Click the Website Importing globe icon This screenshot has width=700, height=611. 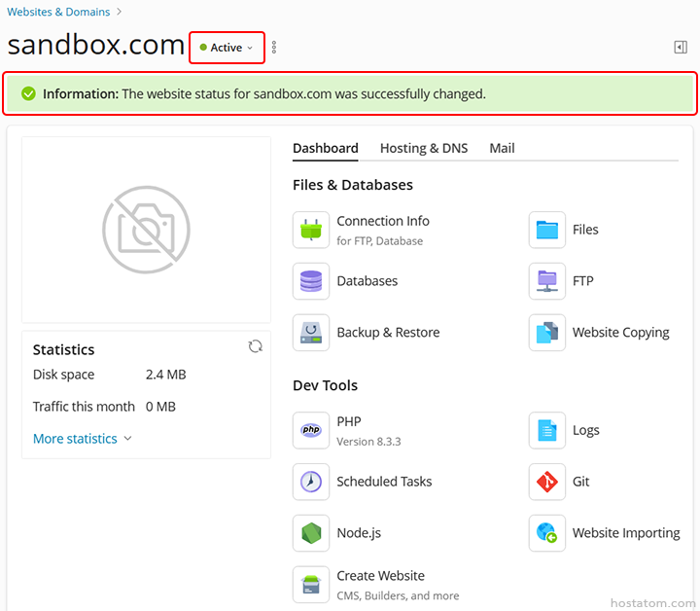[547, 533]
